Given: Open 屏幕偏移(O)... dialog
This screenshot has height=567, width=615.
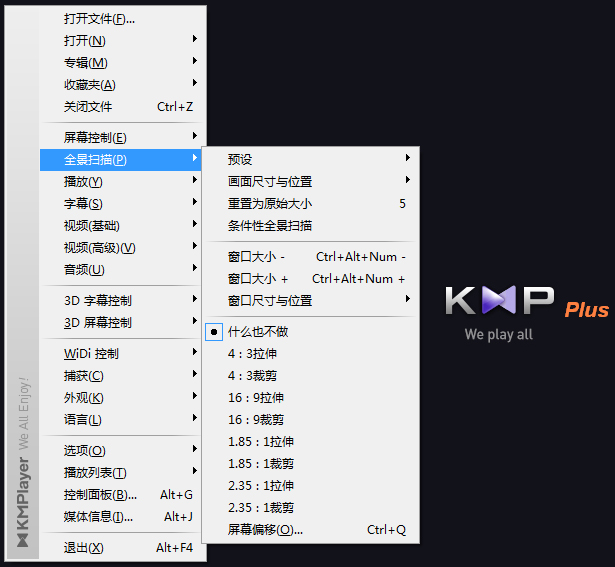Looking at the screenshot, I should (x=265, y=530).
